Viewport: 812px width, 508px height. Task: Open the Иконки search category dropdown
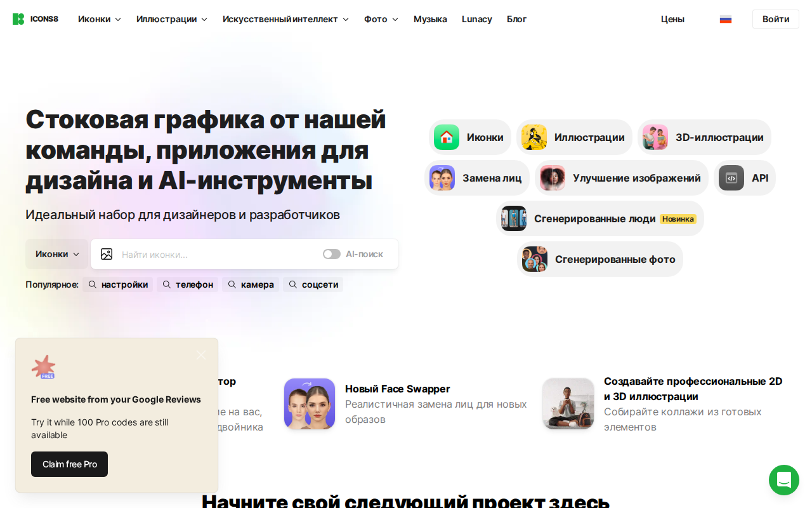pyautogui.click(x=57, y=254)
